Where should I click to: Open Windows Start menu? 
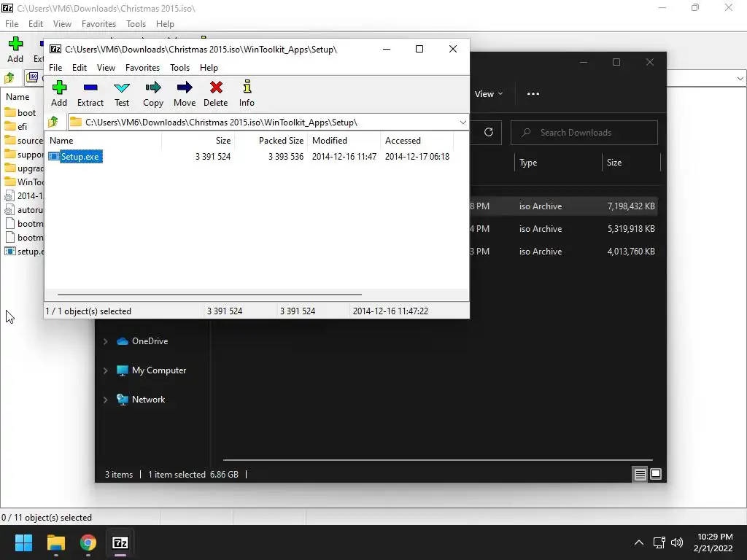click(x=23, y=542)
